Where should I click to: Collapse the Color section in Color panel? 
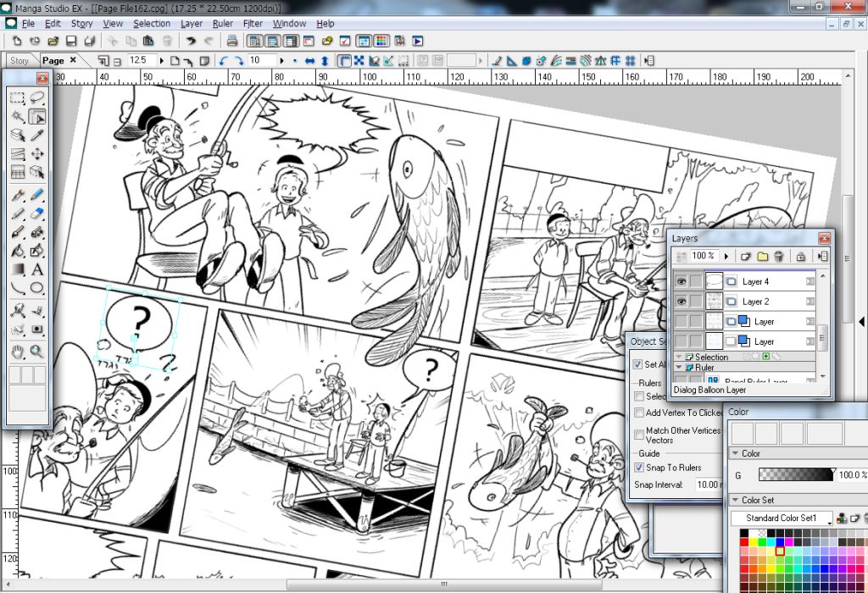(x=735, y=453)
